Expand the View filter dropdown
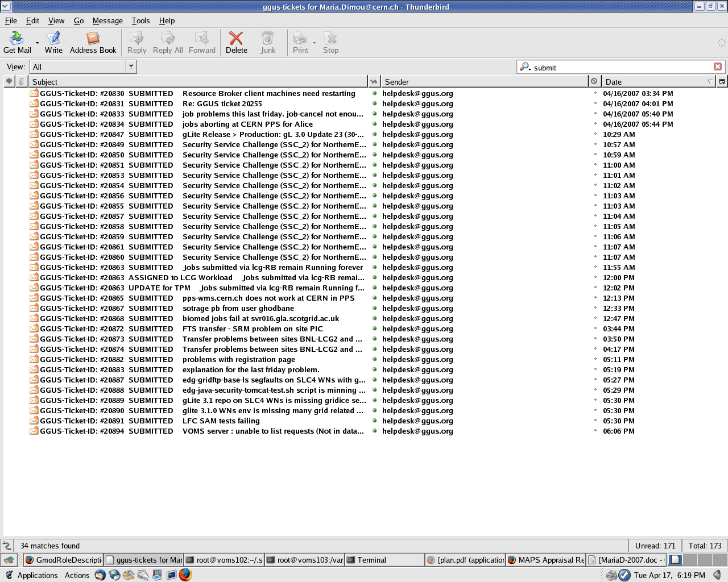The width and height of the screenshot is (728, 582). click(x=131, y=66)
